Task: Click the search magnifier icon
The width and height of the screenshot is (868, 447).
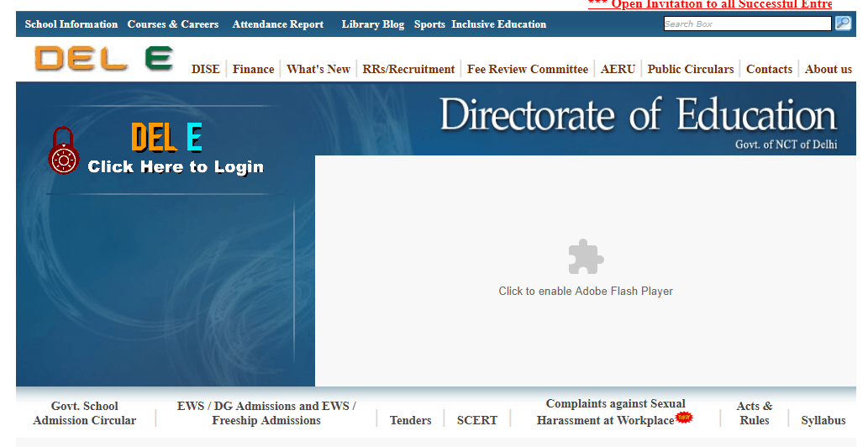Action: (x=843, y=24)
